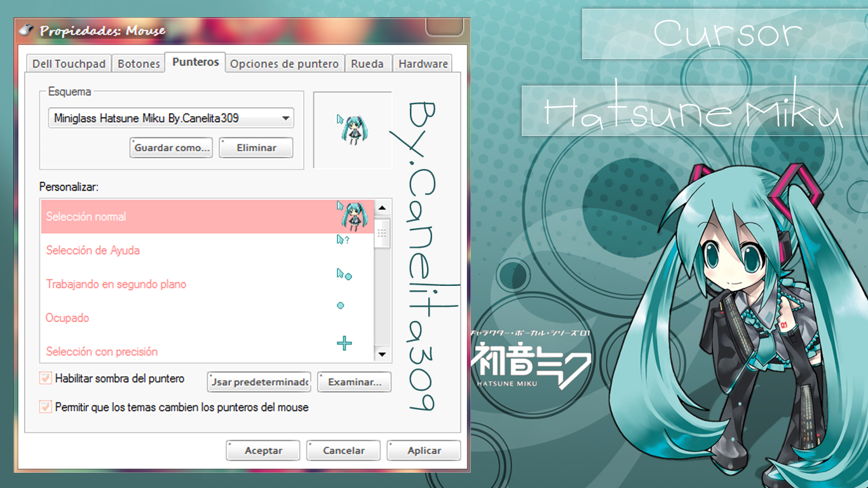
Task: Switch to the Dell Touchpad tab
Action: [69, 64]
